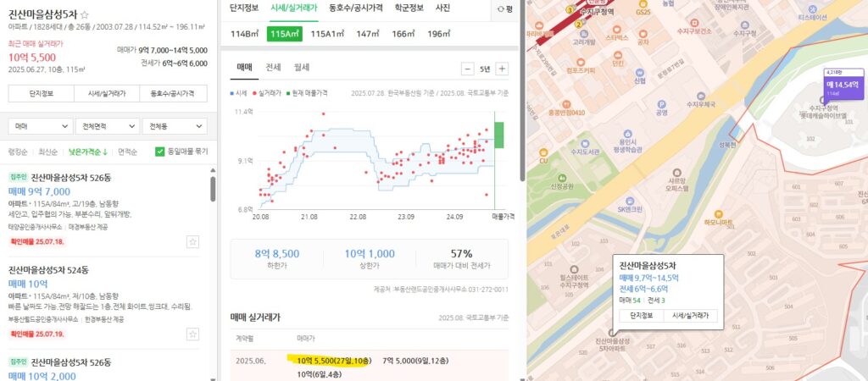Click 동호수/공시가격 button under the price summary
868x381 pixels.
(x=174, y=93)
